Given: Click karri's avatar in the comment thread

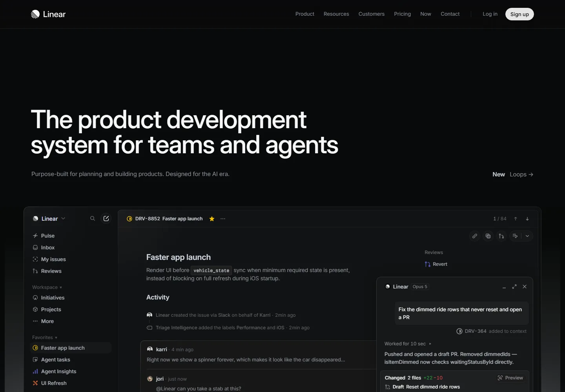Looking at the screenshot, I should 150,349.
